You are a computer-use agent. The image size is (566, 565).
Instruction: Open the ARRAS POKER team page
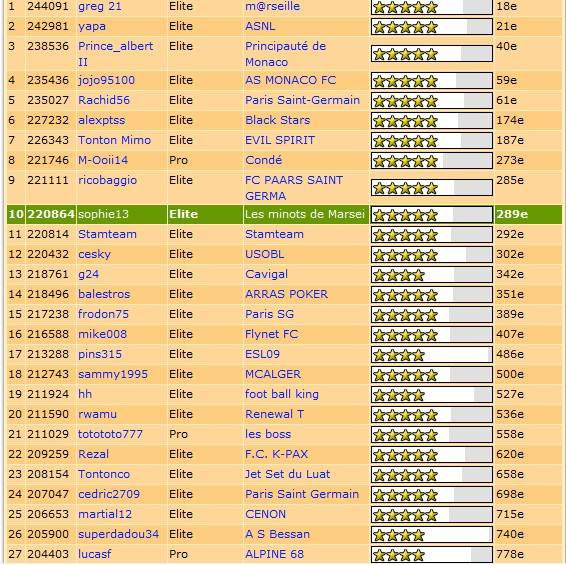[x=286, y=294]
